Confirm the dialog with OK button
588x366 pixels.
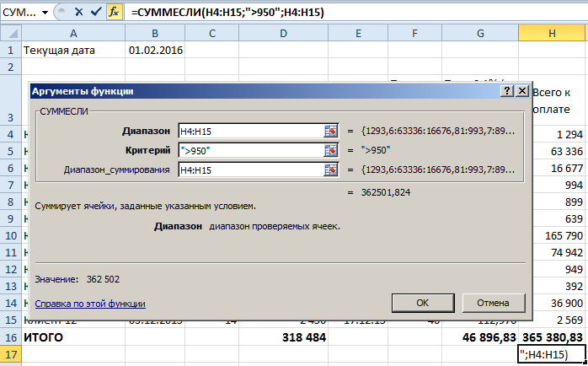tap(423, 303)
